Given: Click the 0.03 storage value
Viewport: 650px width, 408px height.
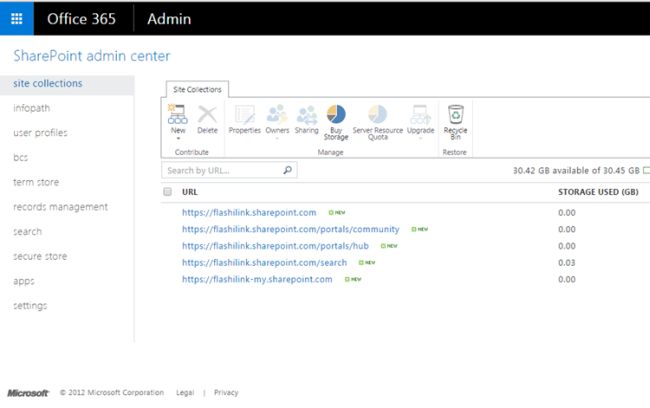Looking at the screenshot, I should pos(567,262).
